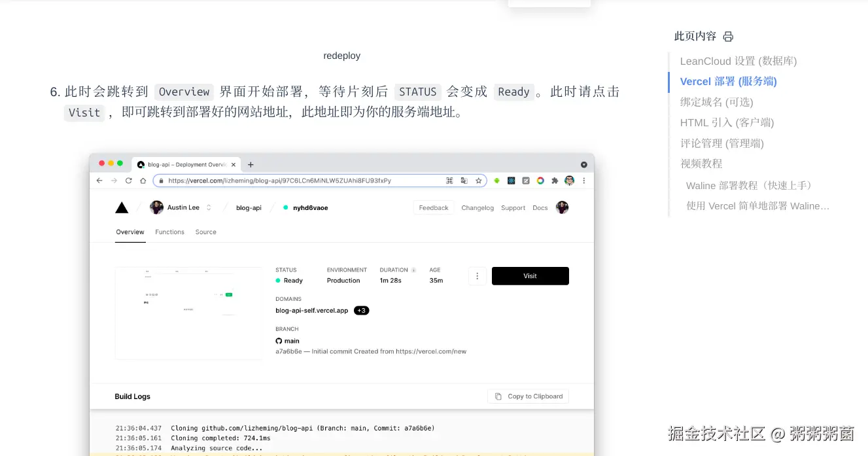Expand the +3 domains badge
Screen dimensions: 868x456
[362, 311]
